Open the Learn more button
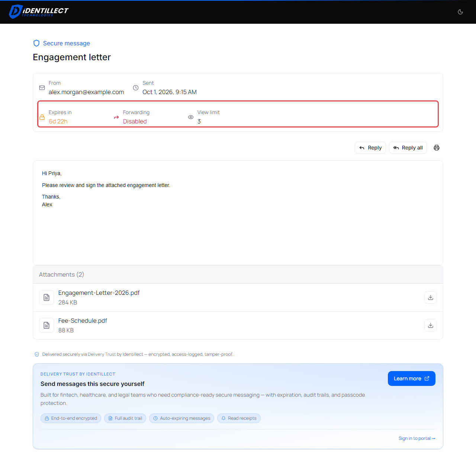The height and width of the screenshot is (464, 476). [412, 378]
